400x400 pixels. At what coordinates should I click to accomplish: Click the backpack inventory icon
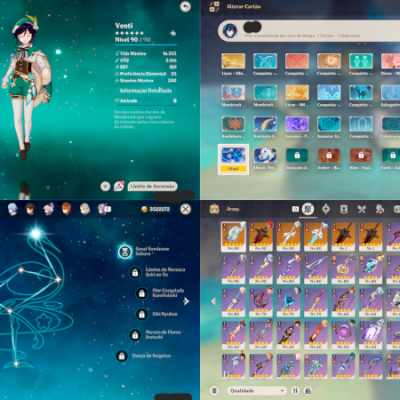point(214,209)
